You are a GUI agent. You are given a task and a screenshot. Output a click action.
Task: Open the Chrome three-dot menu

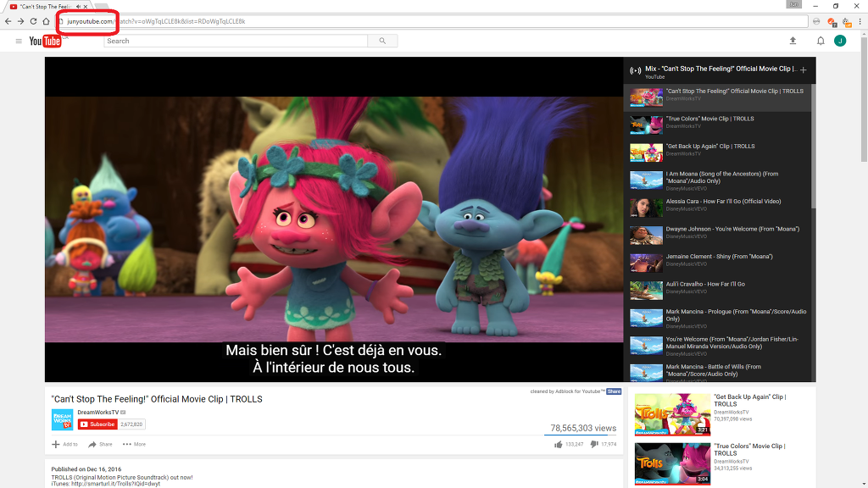(x=860, y=21)
